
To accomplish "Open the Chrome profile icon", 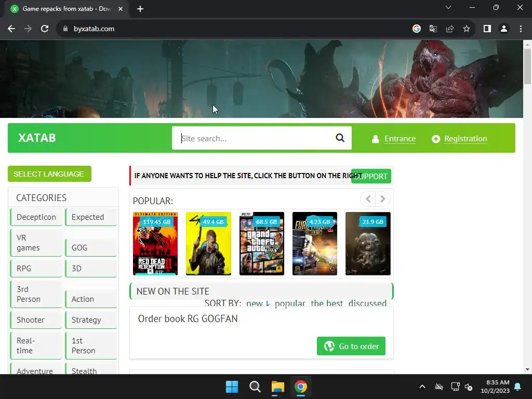I will click(504, 29).
